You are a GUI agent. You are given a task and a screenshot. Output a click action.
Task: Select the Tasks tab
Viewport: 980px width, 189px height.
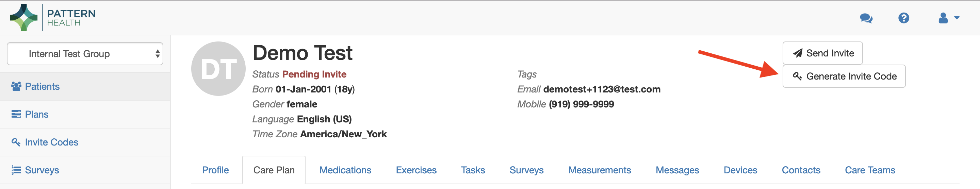coord(473,170)
